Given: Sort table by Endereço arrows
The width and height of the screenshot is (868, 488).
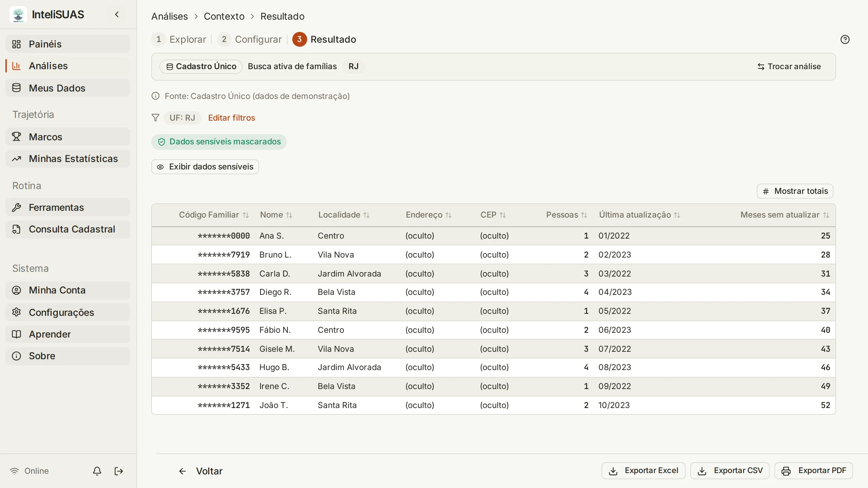Looking at the screenshot, I should point(449,215).
